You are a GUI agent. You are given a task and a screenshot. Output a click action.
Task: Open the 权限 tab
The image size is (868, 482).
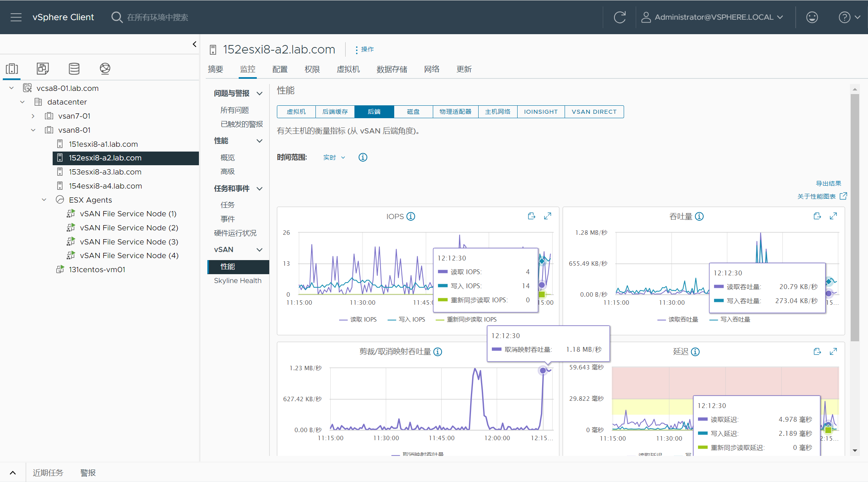click(x=312, y=69)
